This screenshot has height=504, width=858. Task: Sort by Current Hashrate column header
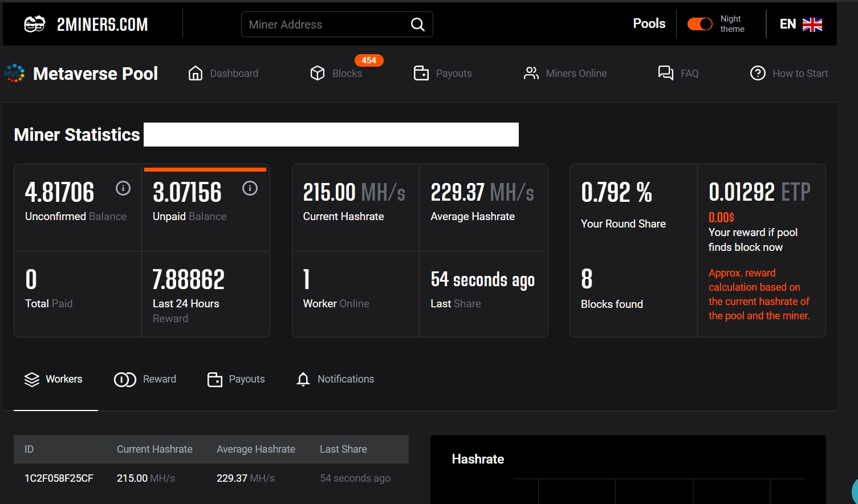coord(154,449)
